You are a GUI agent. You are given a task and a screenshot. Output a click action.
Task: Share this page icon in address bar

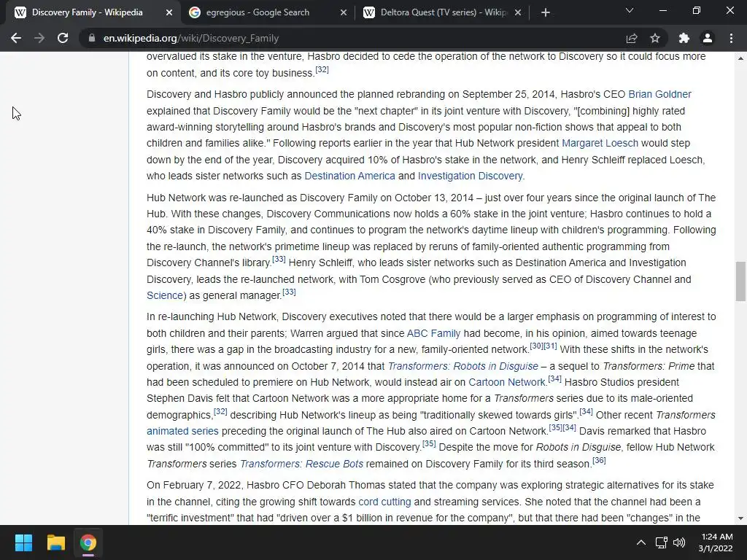pyautogui.click(x=632, y=38)
